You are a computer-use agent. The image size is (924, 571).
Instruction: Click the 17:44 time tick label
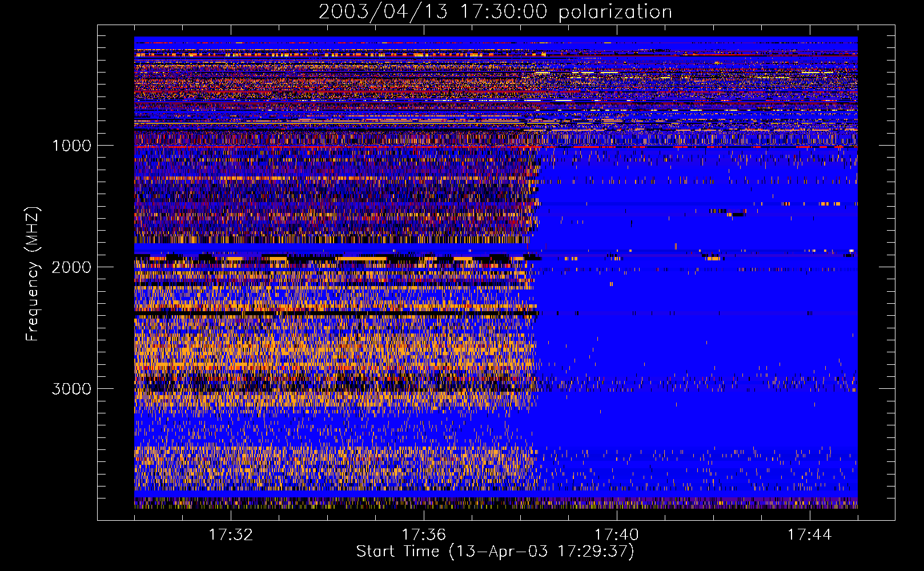tap(810, 535)
